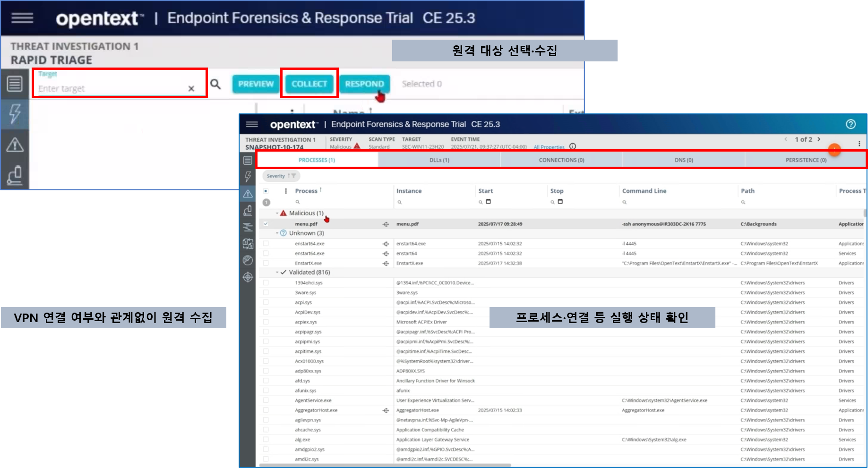
Task: Click the stamp icon in Rapid Triage sidebar
Action: [15, 175]
